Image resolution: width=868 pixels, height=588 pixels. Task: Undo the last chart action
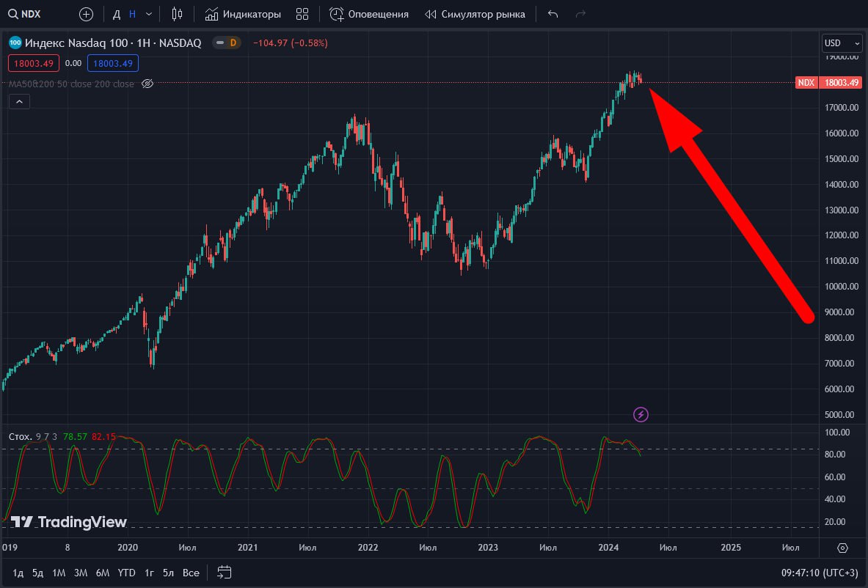552,15
